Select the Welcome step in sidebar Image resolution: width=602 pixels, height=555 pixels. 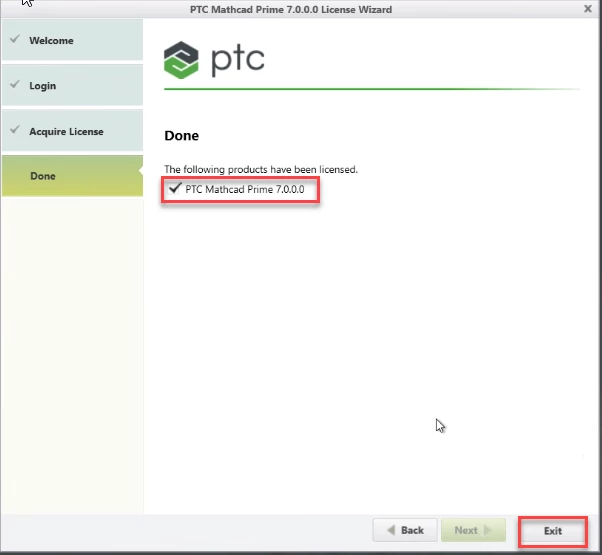click(x=72, y=40)
